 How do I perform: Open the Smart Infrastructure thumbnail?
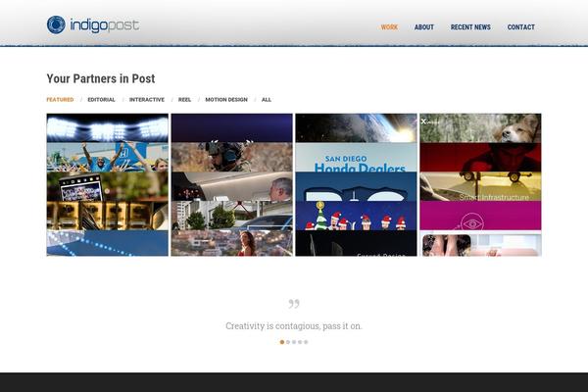coord(480,186)
